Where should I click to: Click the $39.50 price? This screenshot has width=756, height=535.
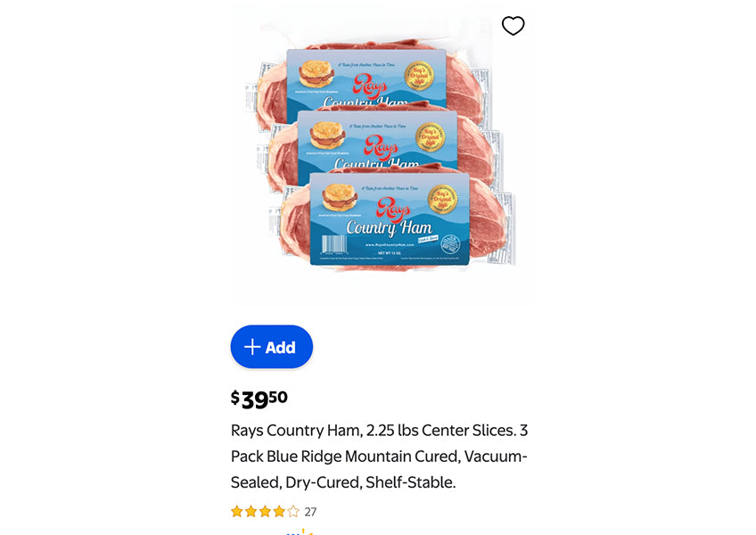(259, 399)
